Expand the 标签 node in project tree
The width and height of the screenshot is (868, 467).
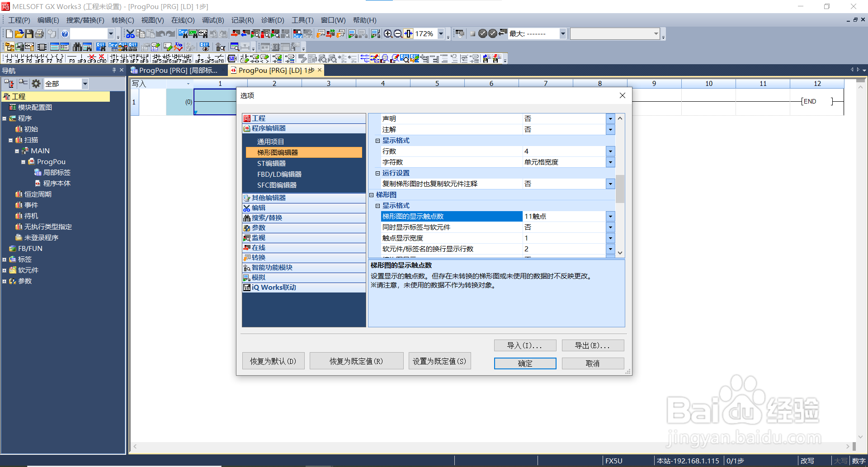point(4,259)
